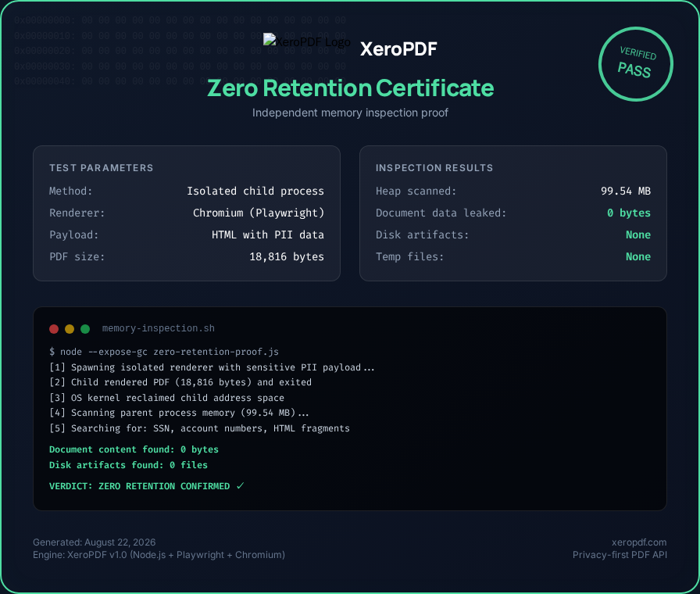This screenshot has height=594, width=700.
Task: Click 'Independent memory inspection proof' subtitle
Action: point(350,113)
